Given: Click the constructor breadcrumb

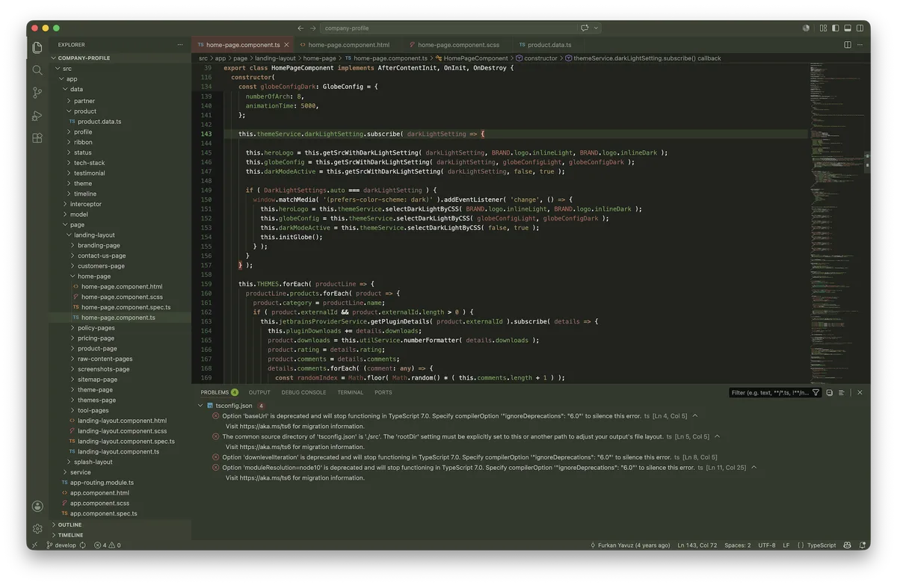Looking at the screenshot, I should 537,58.
